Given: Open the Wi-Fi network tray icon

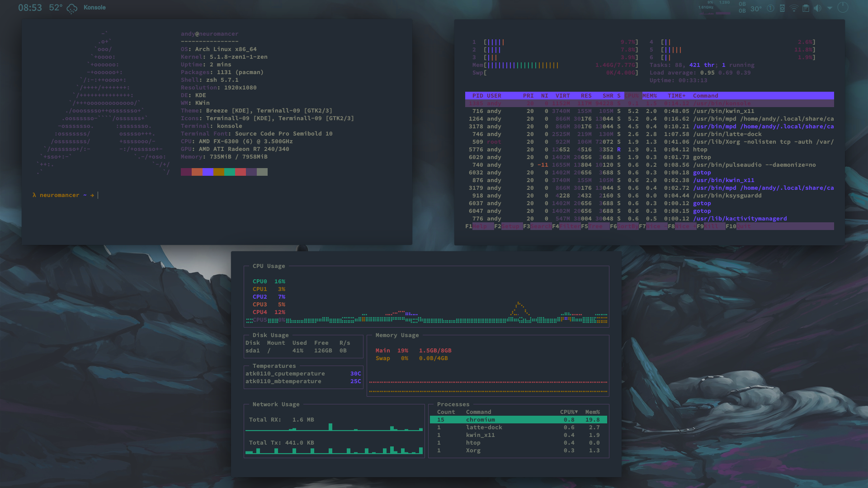Looking at the screenshot, I should (x=794, y=8).
